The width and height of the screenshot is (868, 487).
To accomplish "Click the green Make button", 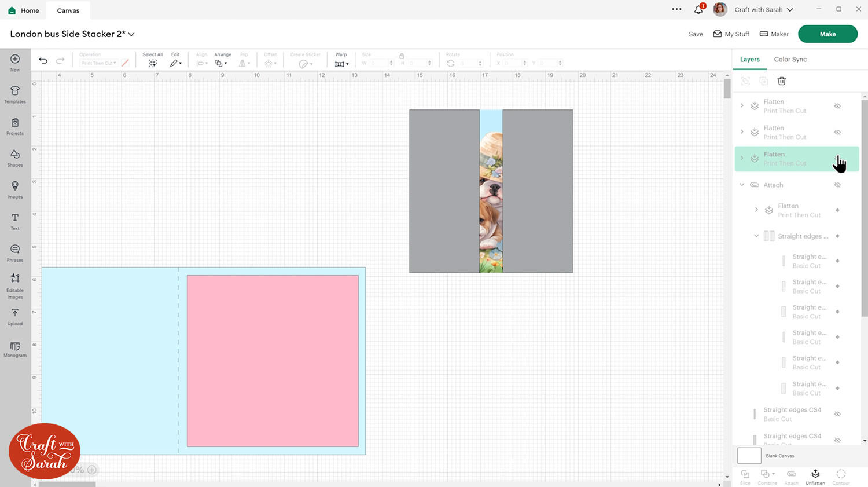I will click(827, 34).
